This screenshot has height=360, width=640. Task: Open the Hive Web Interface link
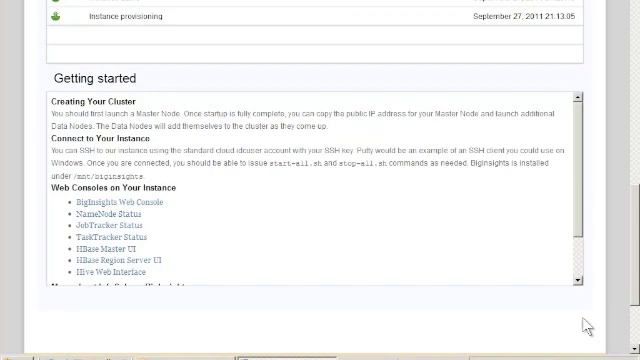tap(111, 272)
